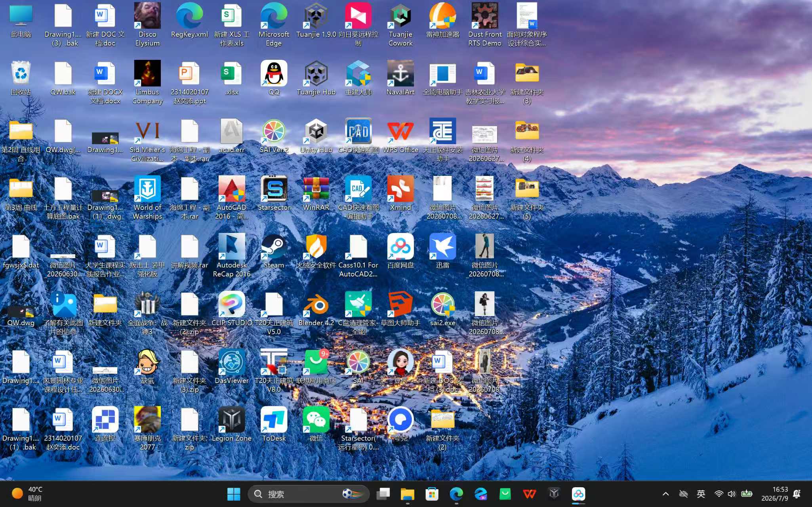Open the 豆包 desktop shortcut
The height and width of the screenshot is (507, 812).
click(400, 367)
